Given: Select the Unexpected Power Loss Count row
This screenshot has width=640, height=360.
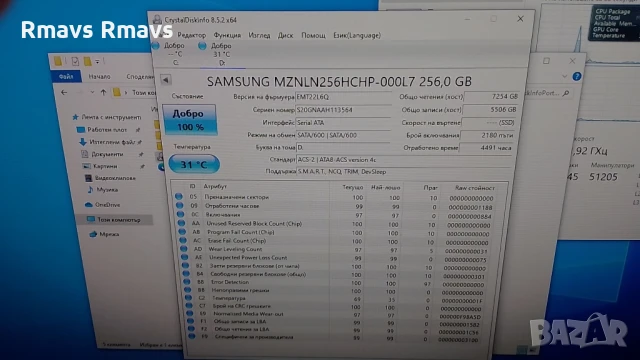Looking at the screenshot, I should [x=336, y=258].
